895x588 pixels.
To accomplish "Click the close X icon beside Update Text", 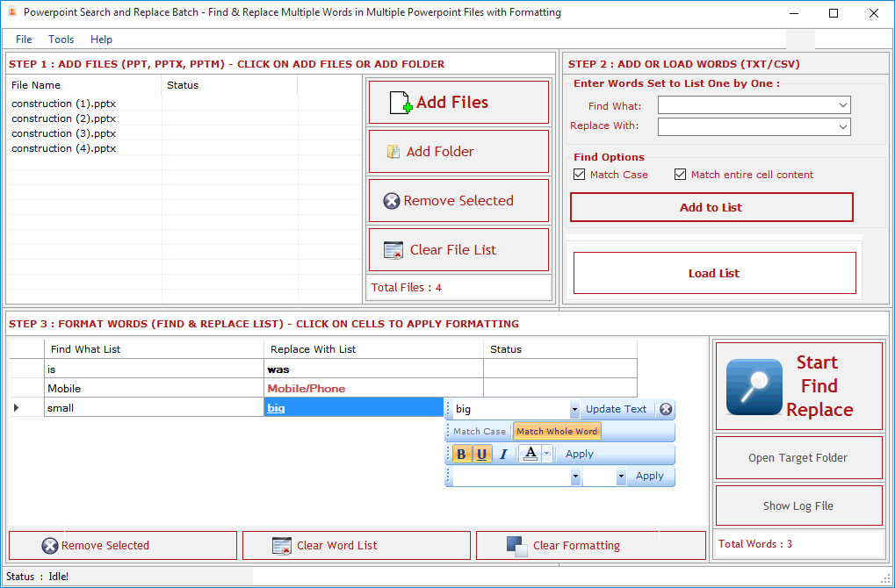I will point(666,409).
